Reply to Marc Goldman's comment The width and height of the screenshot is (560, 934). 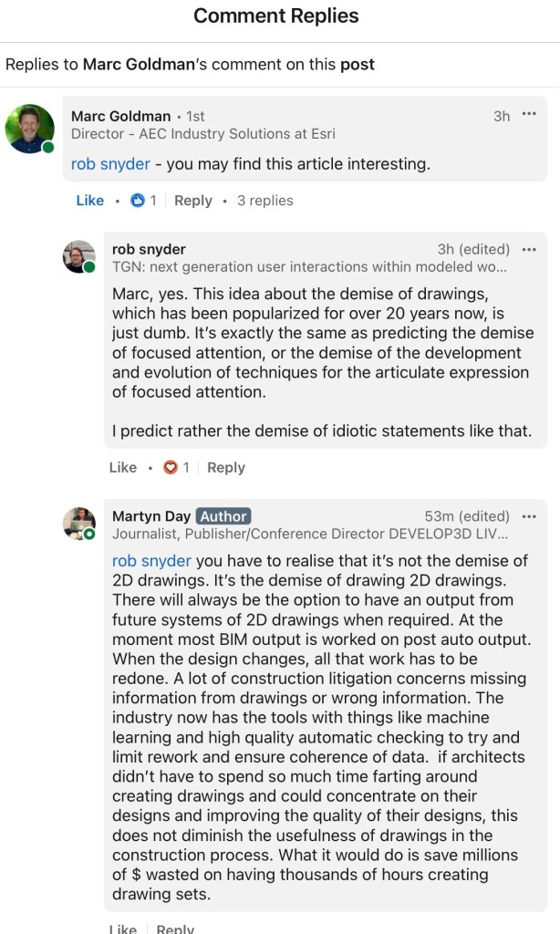(x=192, y=201)
